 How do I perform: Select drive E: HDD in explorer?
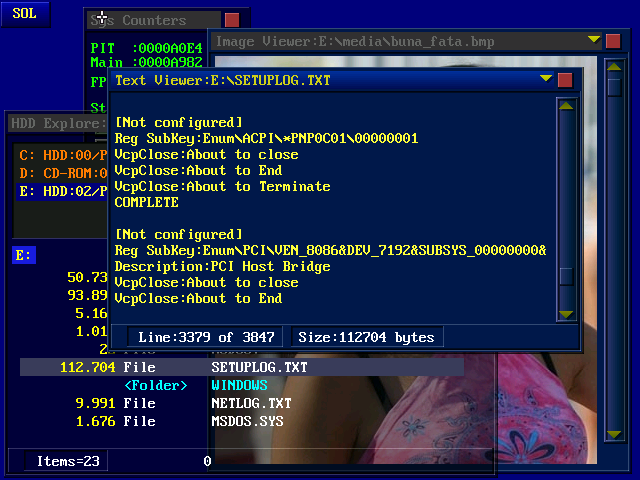point(63,191)
